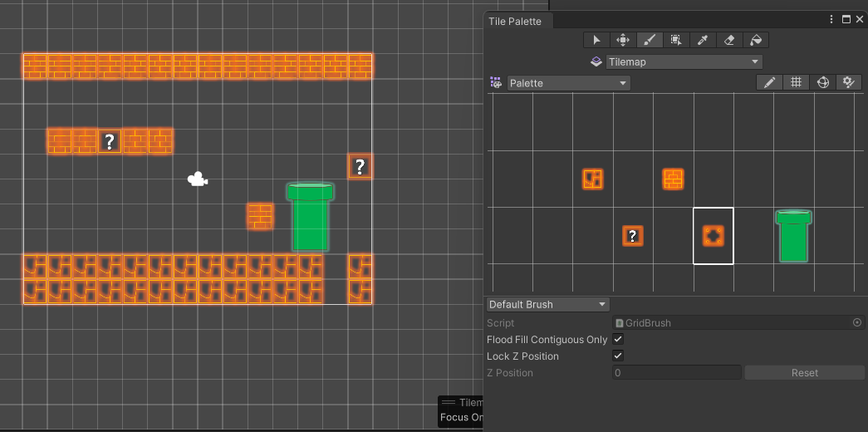Click the Lock Z Position label

coord(522,356)
